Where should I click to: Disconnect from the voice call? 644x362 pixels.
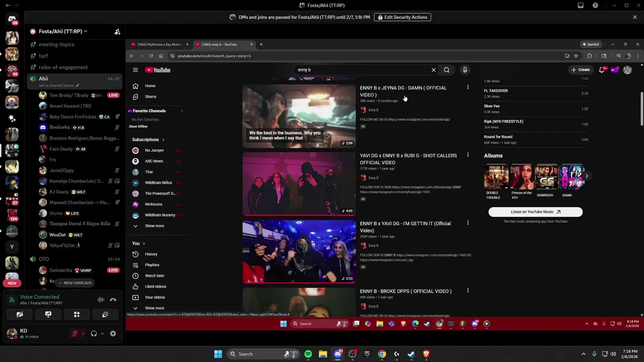113,300
